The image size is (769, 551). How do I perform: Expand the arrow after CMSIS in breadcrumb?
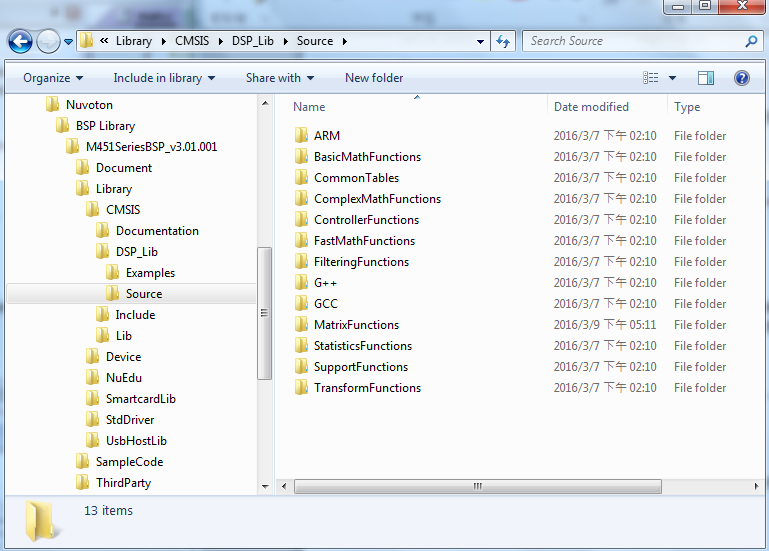(221, 41)
